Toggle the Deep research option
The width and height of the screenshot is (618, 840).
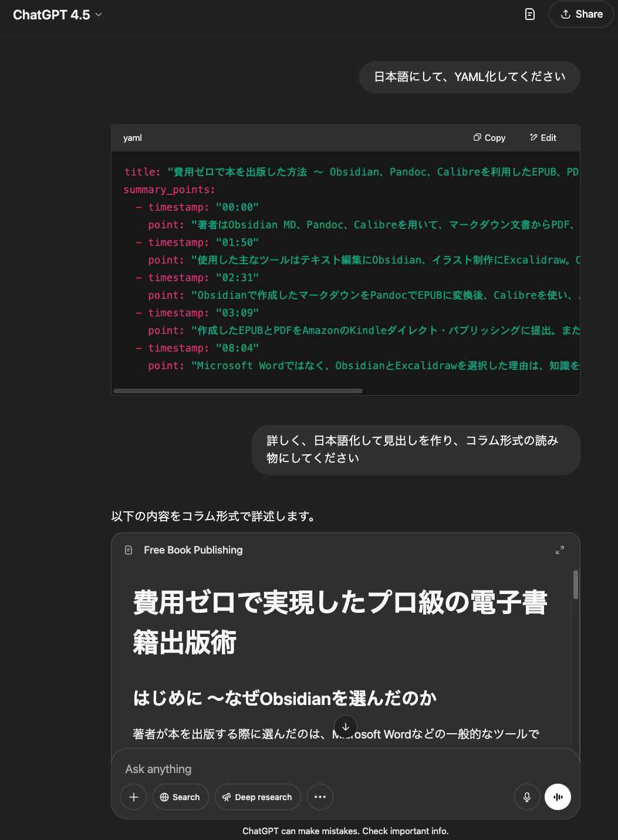pos(257,797)
